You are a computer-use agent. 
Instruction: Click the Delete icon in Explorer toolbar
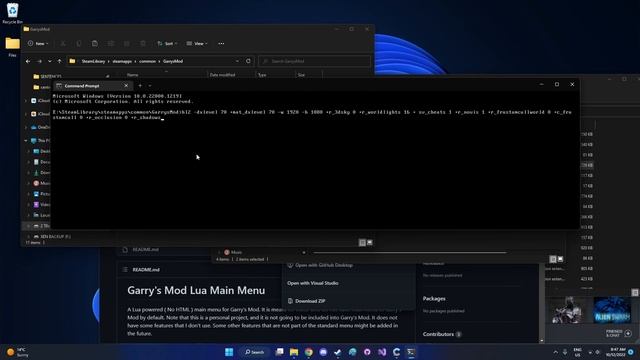[x=142, y=43]
